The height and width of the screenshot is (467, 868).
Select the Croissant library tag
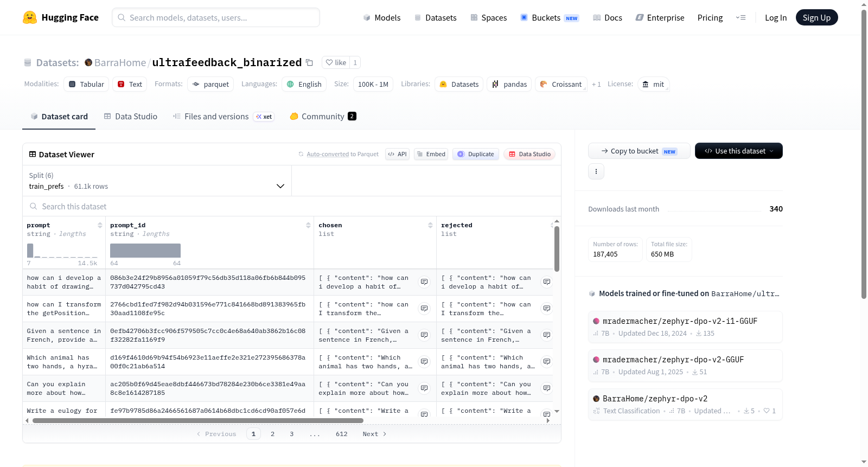tap(561, 84)
